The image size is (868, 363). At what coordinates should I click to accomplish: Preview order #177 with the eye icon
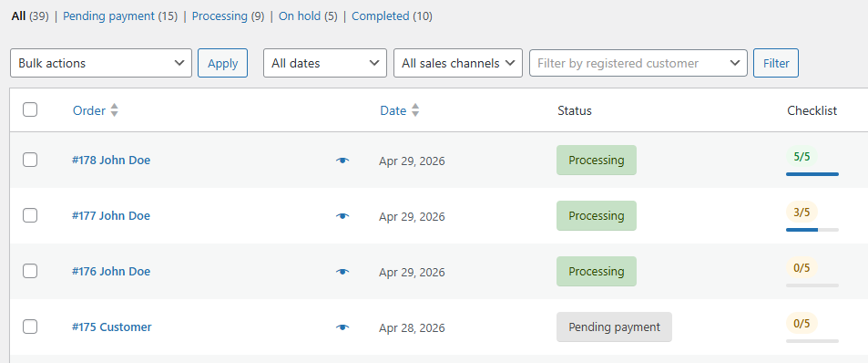(x=342, y=216)
